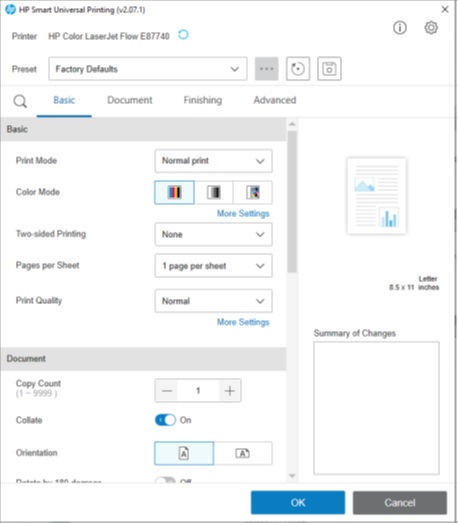Click the refresh printer status icon
This screenshot has width=458, height=523.
(x=183, y=35)
